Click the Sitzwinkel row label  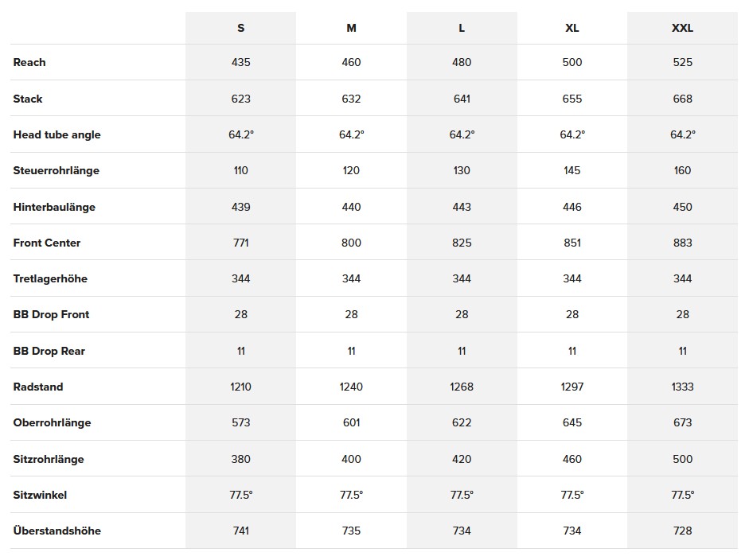tap(40, 495)
